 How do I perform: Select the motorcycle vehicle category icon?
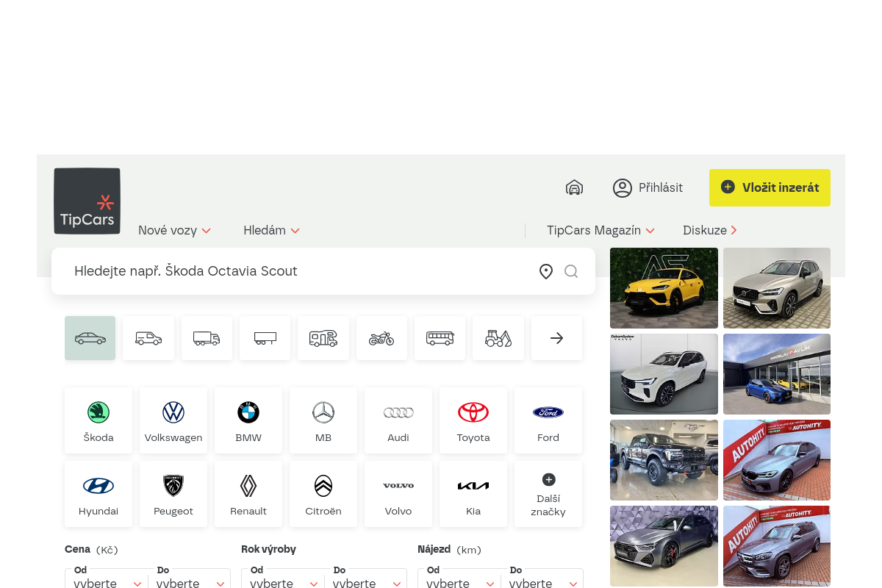pyautogui.click(x=381, y=337)
